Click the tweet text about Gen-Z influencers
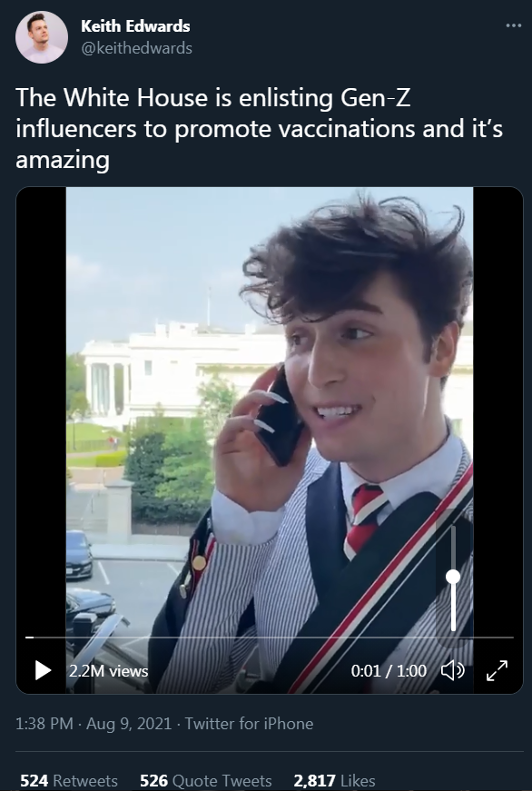Image resolution: width=532 pixels, height=791 pixels. point(260,129)
